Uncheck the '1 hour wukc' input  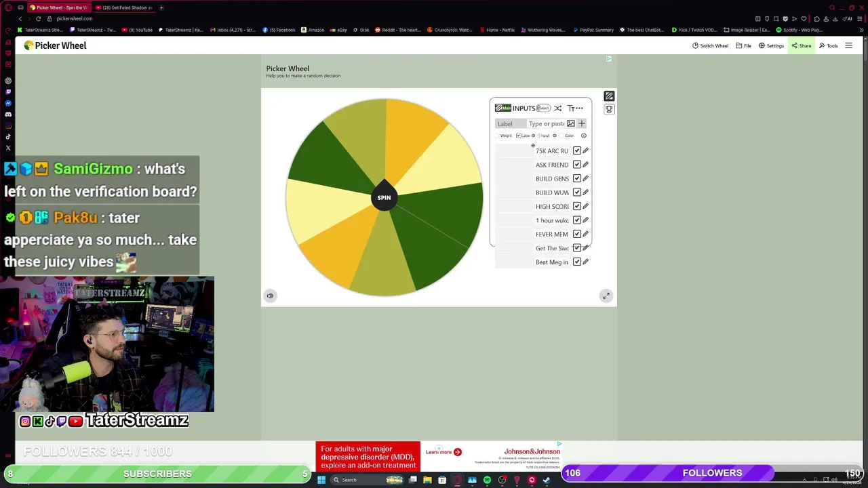[x=577, y=220]
